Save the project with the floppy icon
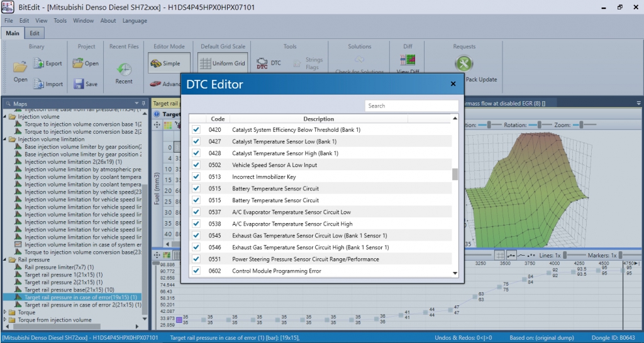This screenshot has width=644, height=343. [x=79, y=84]
